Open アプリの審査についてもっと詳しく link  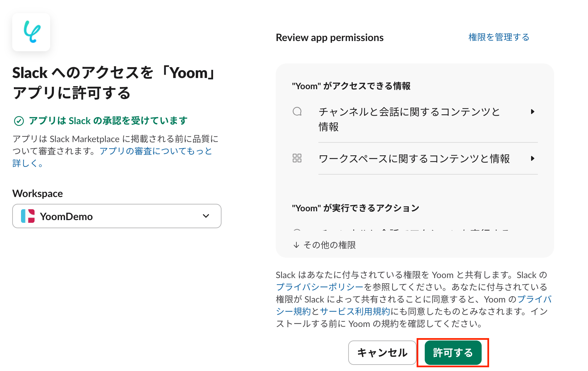pos(155,151)
